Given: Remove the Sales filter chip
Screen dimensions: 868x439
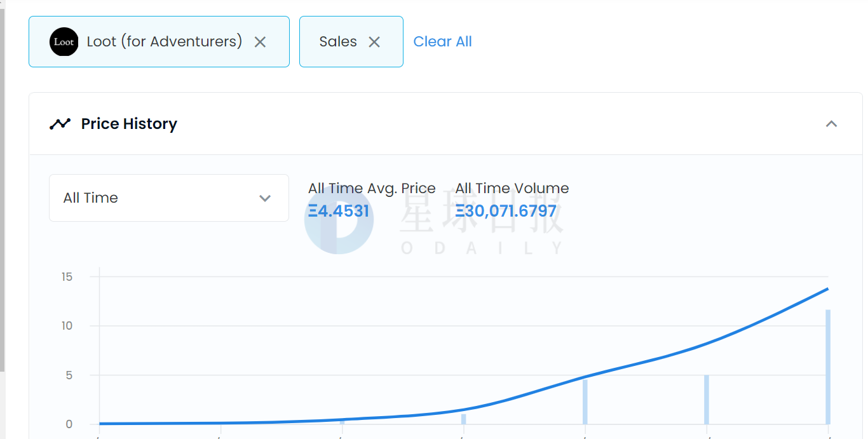Looking at the screenshot, I should click(x=374, y=42).
